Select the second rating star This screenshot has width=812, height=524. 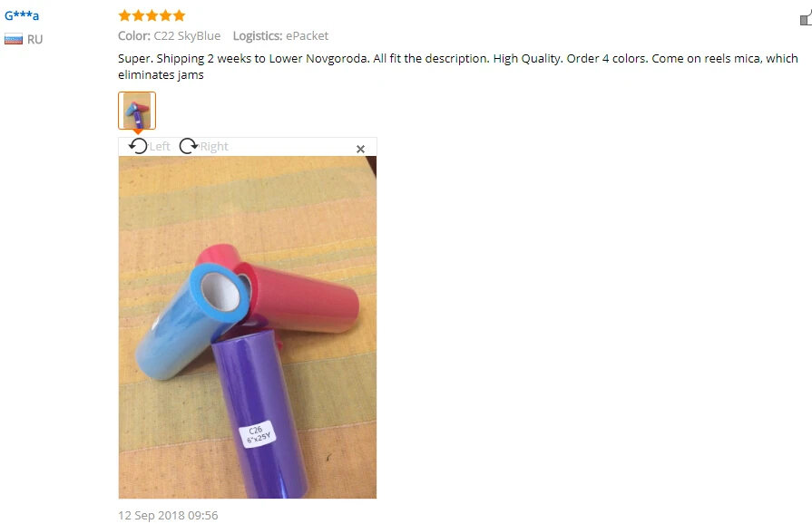tap(138, 15)
